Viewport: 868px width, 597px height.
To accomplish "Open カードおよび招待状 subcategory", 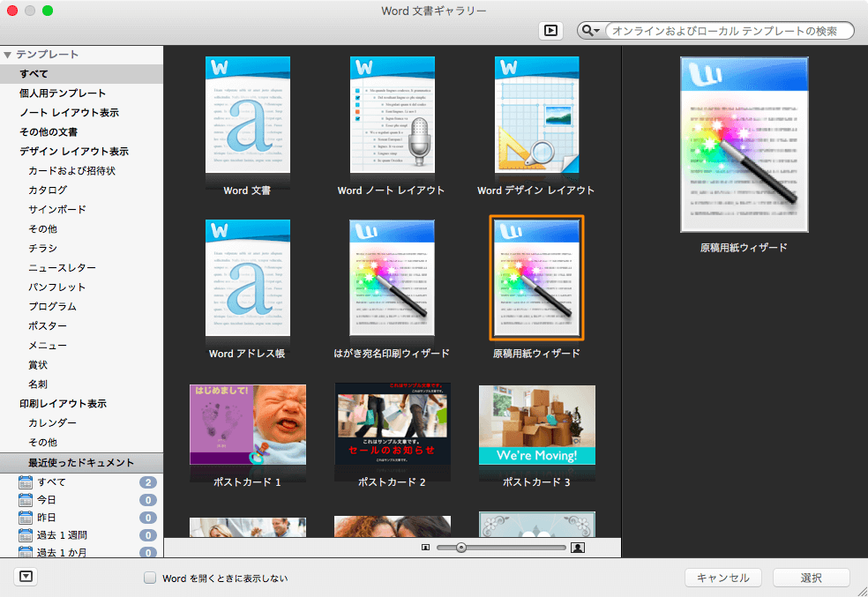I will (81, 170).
